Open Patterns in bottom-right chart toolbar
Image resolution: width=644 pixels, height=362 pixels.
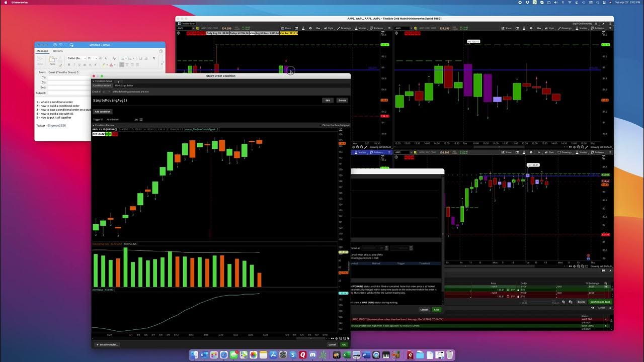pyautogui.click(x=598, y=152)
